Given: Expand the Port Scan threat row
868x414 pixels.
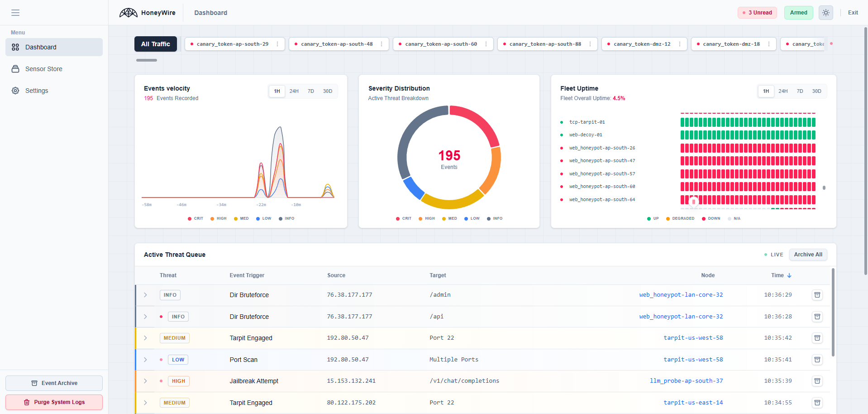Looking at the screenshot, I should [145, 360].
